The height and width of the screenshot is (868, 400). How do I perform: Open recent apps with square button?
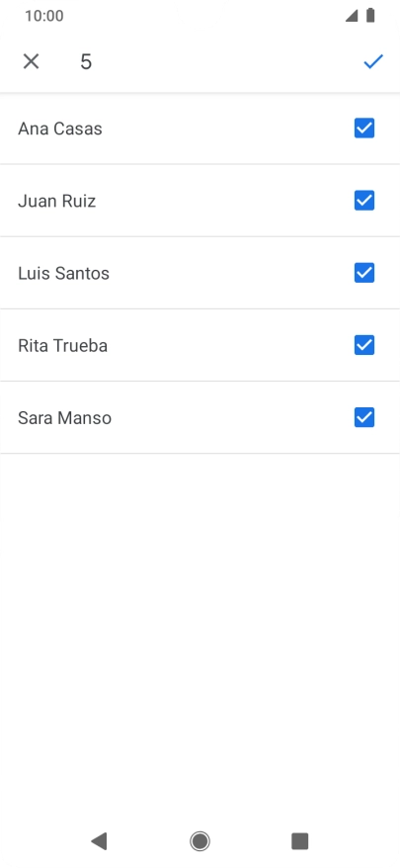(300, 841)
